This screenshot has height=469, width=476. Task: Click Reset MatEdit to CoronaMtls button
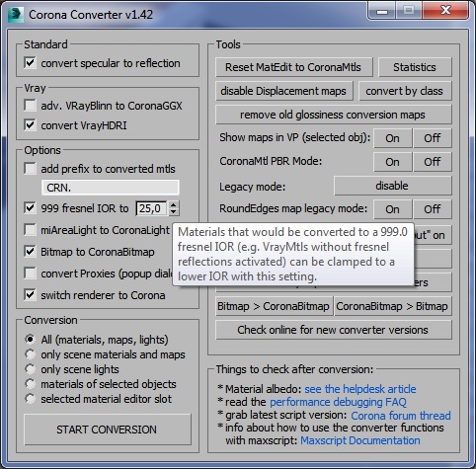point(294,67)
